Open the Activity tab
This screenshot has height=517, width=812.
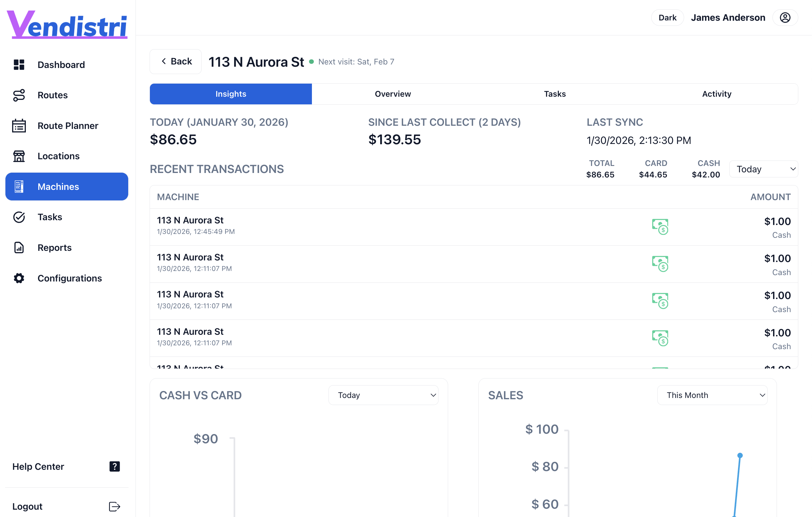point(716,94)
